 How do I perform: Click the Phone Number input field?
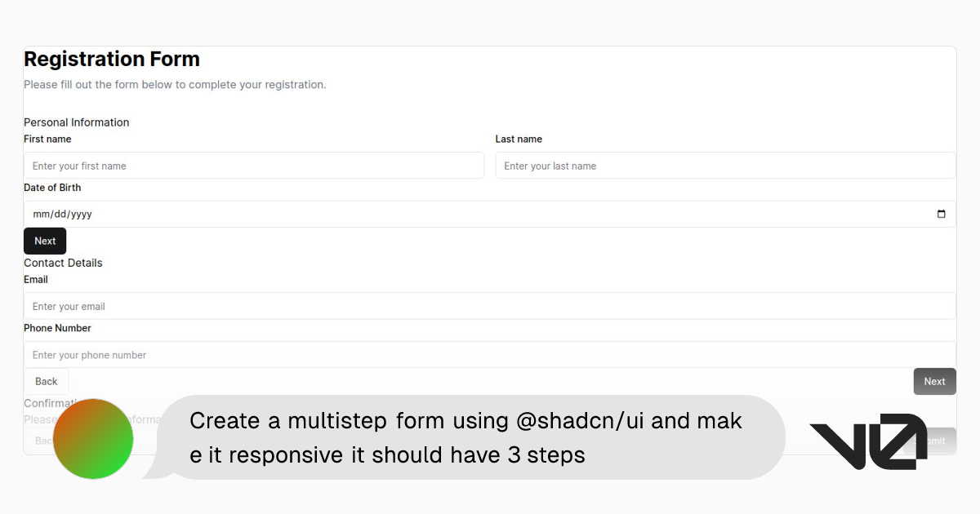coord(490,354)
